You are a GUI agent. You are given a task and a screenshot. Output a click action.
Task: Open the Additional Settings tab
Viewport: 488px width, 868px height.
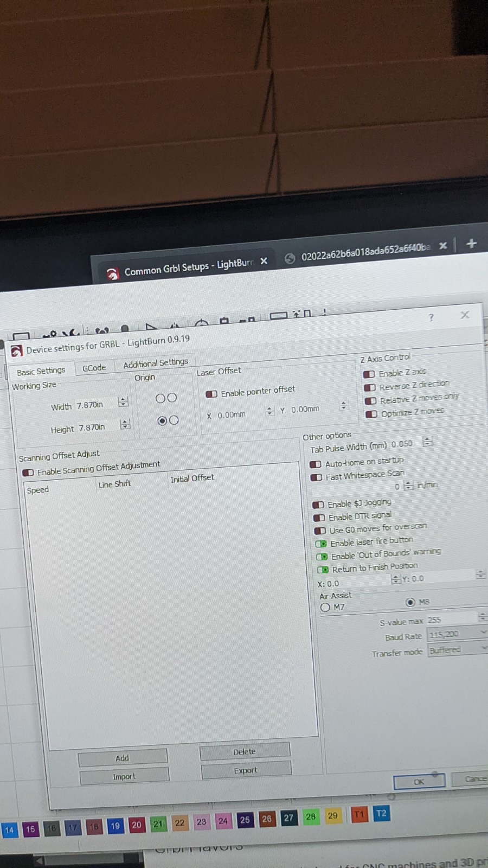click(x=155, y=363)
